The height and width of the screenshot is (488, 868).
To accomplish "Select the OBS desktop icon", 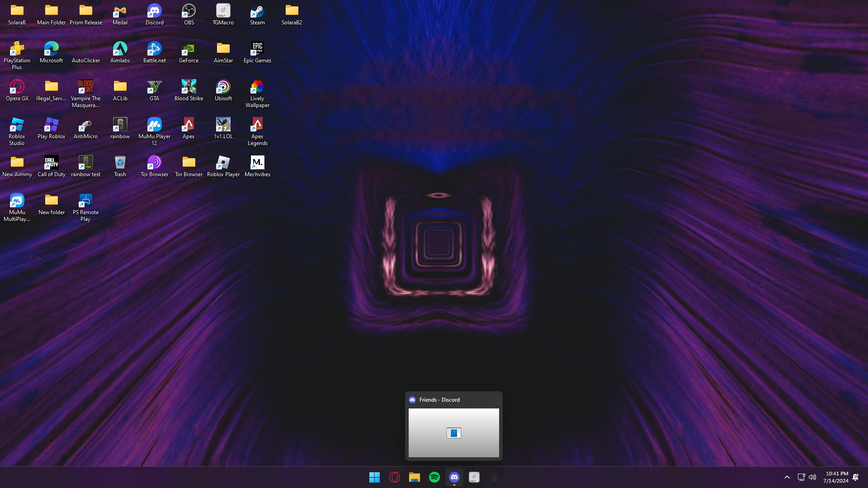I will 189,14.
